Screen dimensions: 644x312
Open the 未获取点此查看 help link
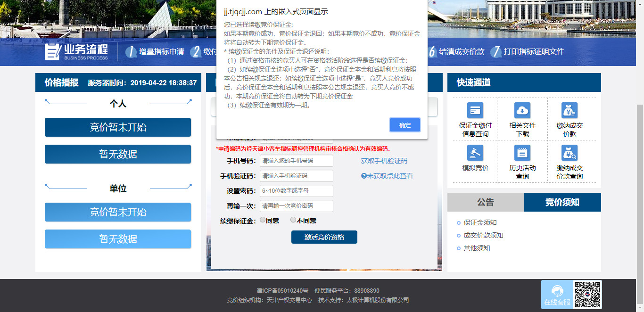coord(387,176)
